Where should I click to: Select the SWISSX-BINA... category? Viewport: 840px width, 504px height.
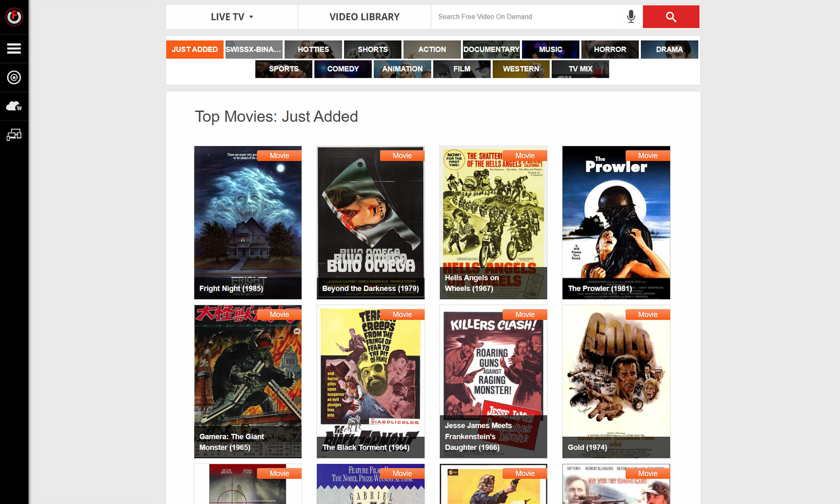click(254, 50)
